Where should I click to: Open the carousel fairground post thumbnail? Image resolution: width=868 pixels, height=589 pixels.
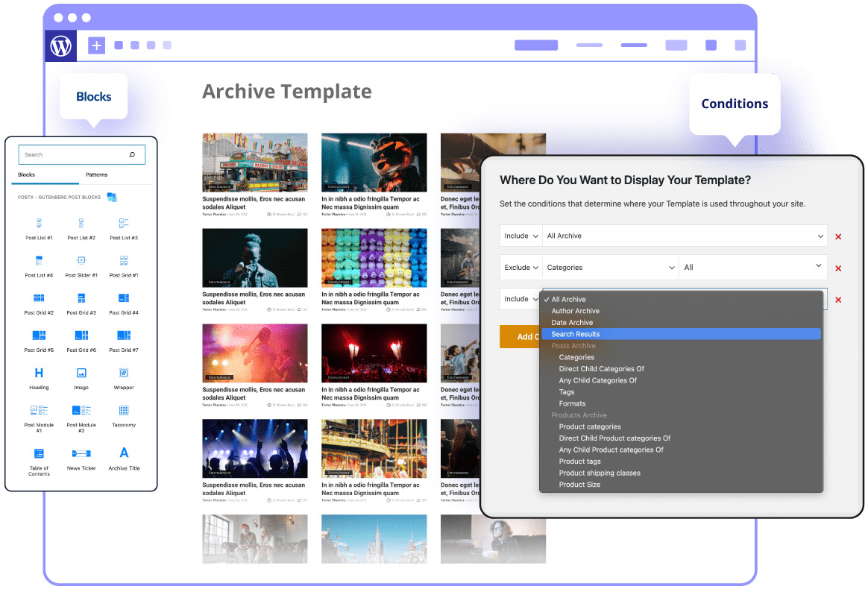point(374,448)
